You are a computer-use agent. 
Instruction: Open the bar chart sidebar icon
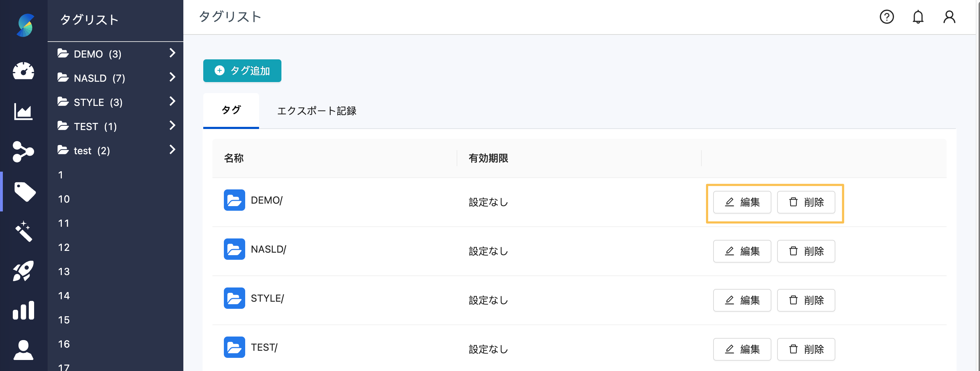[x=23, y=311]
